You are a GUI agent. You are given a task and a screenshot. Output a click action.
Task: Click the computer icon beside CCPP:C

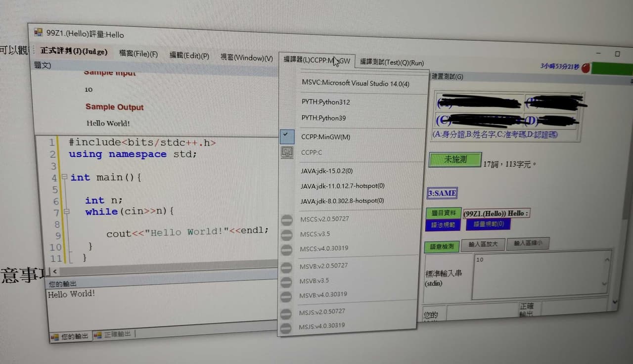click(287, 153)
